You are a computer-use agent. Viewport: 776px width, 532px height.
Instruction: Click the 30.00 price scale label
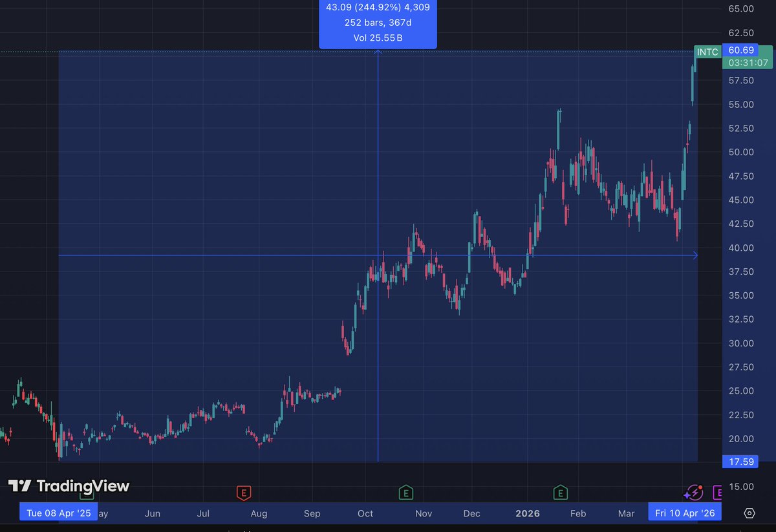tap(740, 344)
